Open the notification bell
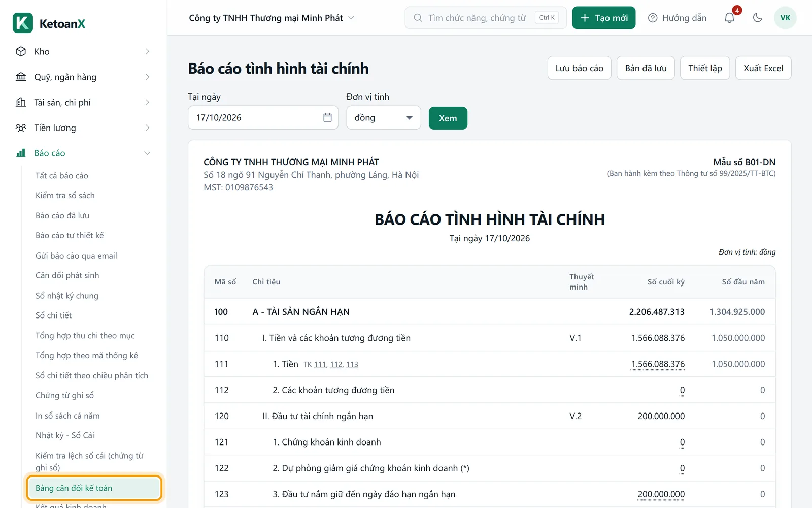The height and width of the screenshot is (508, 812). click(x=729, y=18)
